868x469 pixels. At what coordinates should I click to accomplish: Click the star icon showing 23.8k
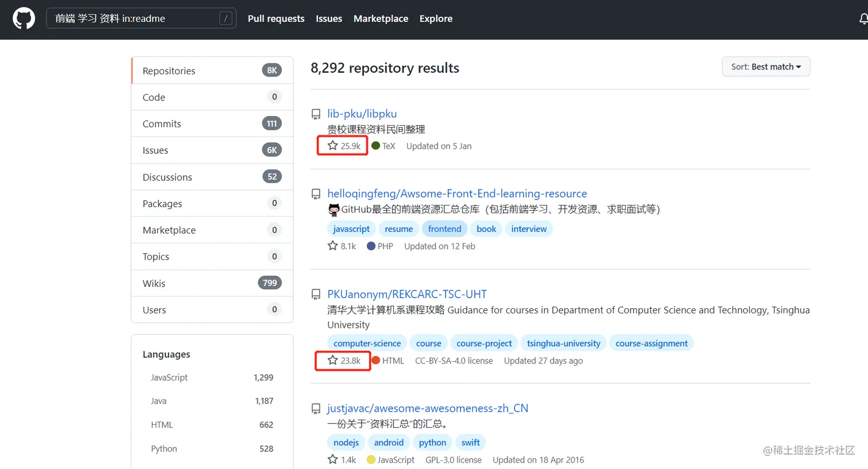[332, 360]
